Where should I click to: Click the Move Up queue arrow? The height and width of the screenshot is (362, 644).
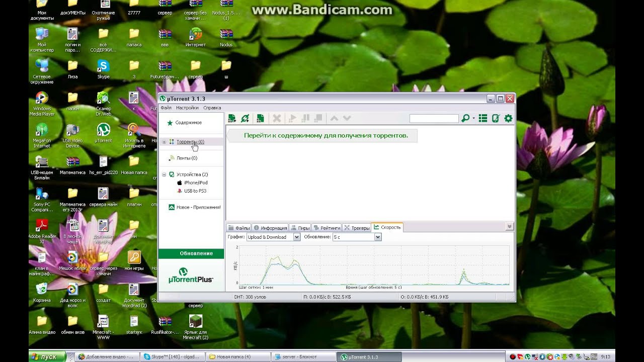(x=334, y=119)
